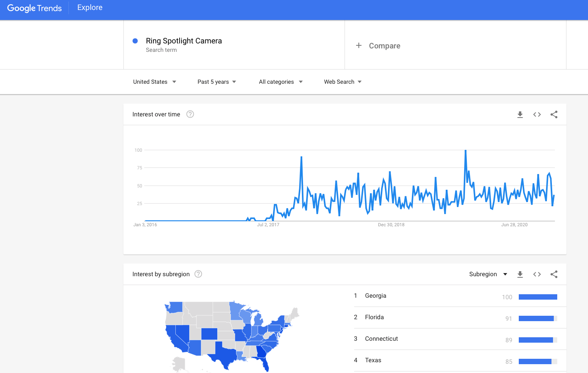Show help for Interest by subregion
The height and width of the screenshot is (373, 588).
coord(198,274)
